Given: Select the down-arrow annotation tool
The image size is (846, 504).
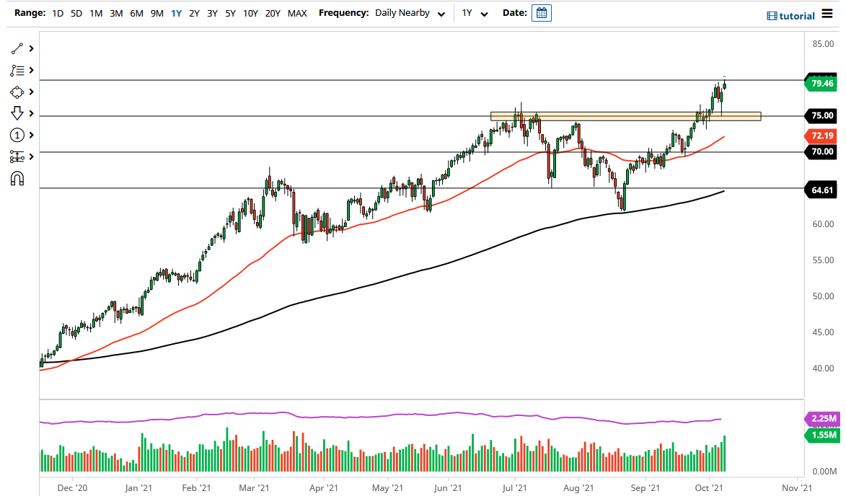Looking at the screenshot, I should coord(18,113).
